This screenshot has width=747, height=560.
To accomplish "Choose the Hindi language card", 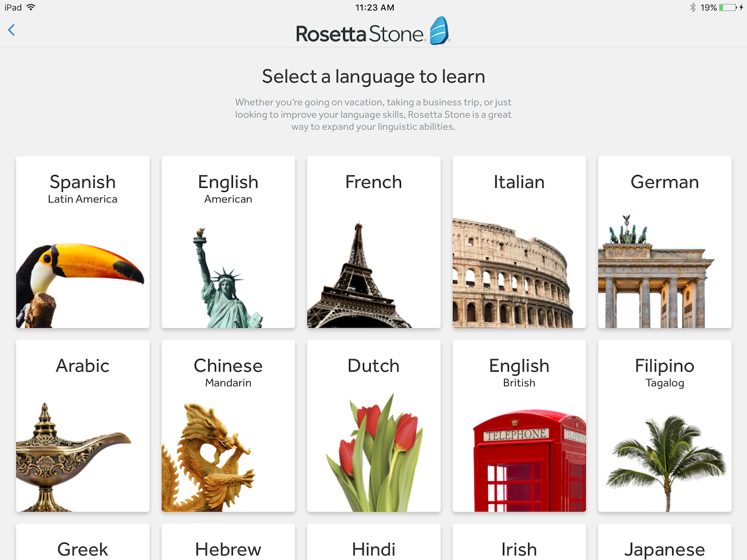I will pyautogui.click(x=373, y=545).
